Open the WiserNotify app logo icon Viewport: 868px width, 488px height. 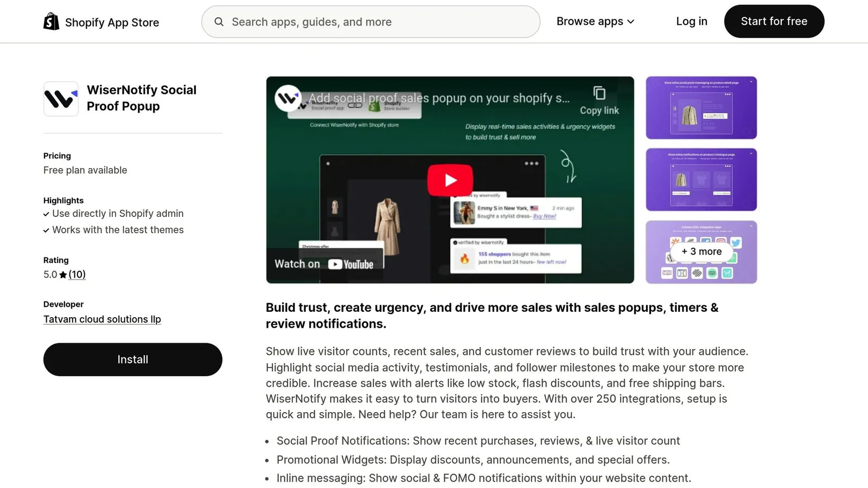61,99
